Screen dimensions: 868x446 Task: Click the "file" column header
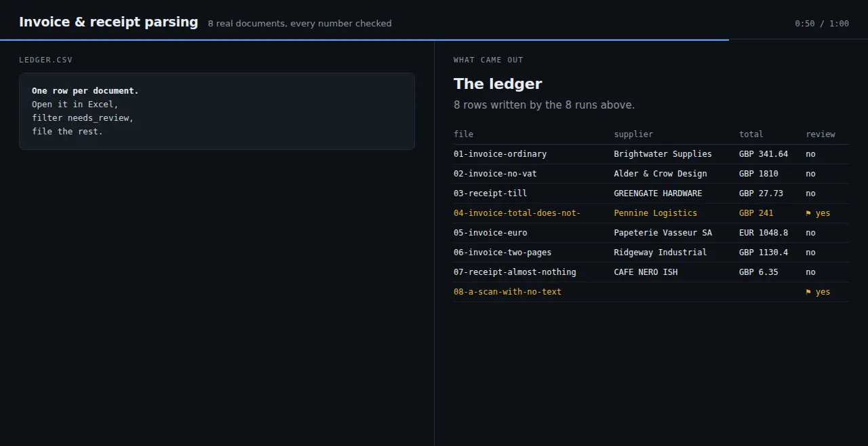click(x=463, y=134)
